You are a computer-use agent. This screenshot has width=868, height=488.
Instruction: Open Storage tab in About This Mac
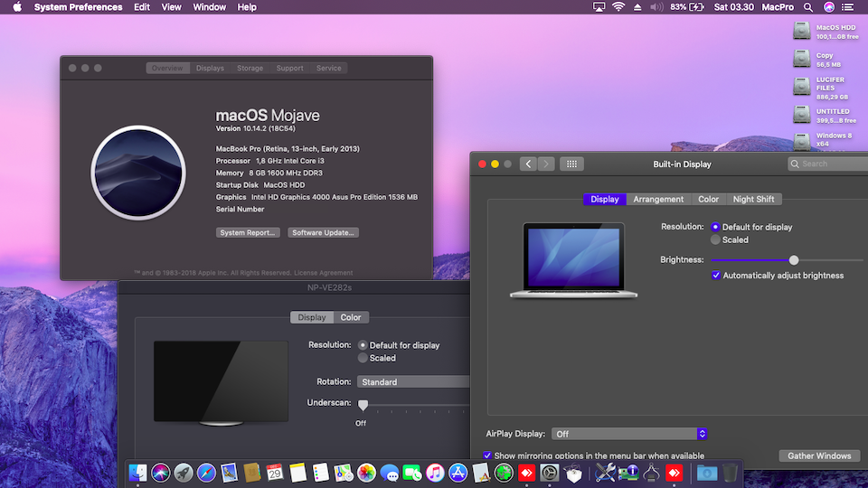250,68
